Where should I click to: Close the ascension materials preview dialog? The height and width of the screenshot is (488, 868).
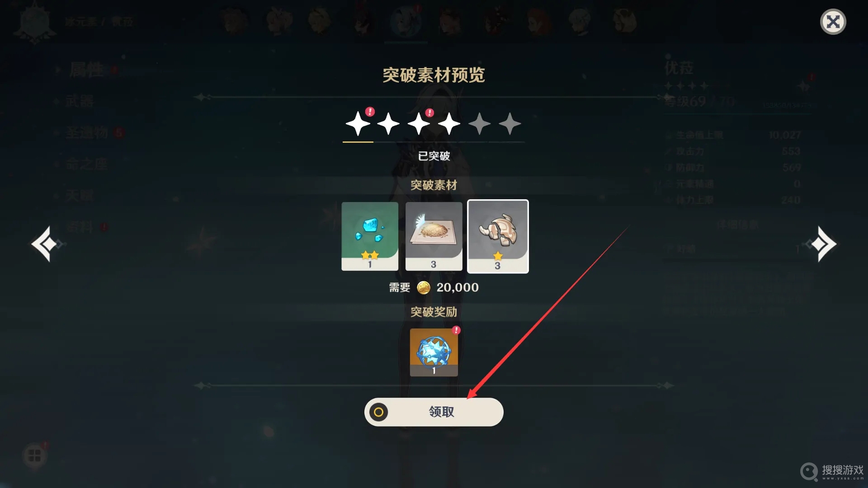click(833, 22)
